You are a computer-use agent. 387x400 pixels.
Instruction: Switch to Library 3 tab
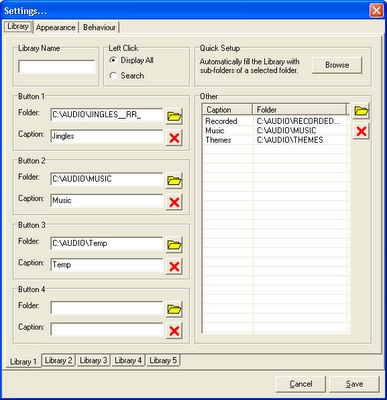93,360
